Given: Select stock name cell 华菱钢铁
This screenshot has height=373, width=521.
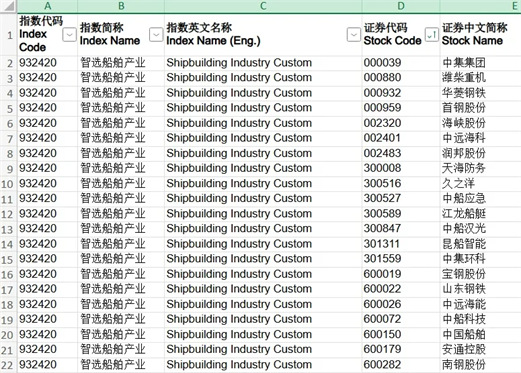Looking at the screenshot, I should click(x=480, y=93).
